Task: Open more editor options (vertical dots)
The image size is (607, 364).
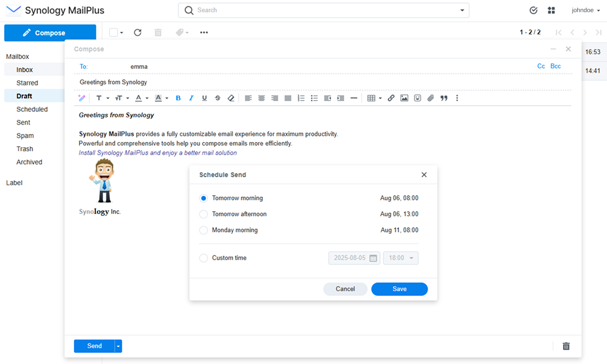Action: pos(457,98)
